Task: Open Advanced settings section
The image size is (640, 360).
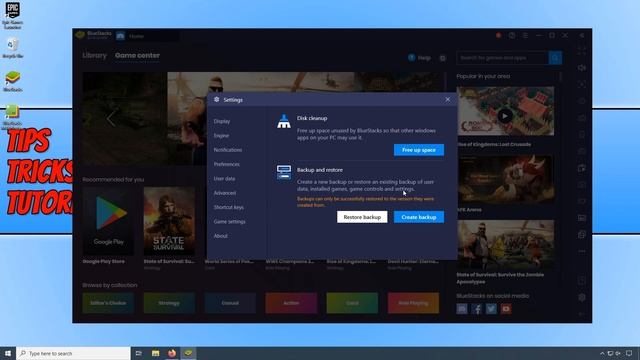Action: point(224,193)
